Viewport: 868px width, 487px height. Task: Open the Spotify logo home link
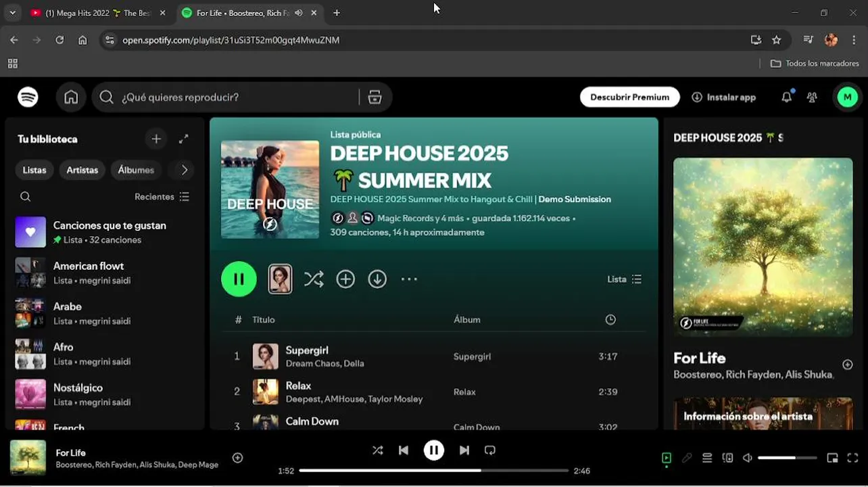28,97
